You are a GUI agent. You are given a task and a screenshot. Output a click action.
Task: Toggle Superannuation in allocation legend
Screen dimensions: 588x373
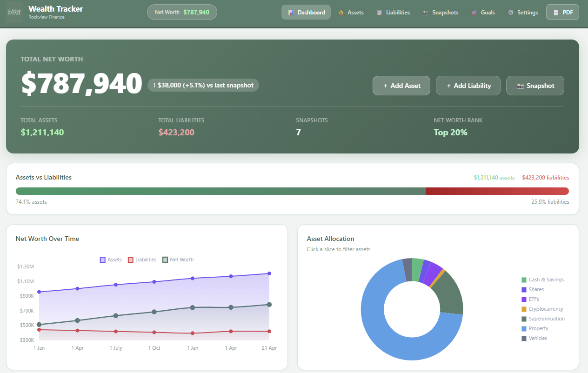click(543, 319)
